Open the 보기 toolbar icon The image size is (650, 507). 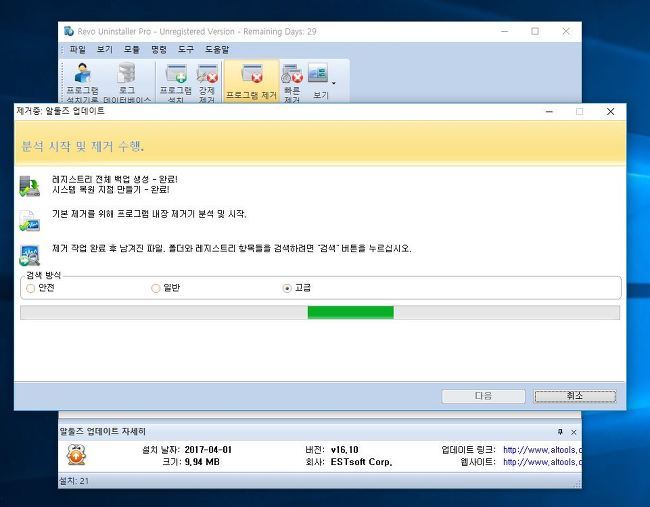[x=320, y=81]
